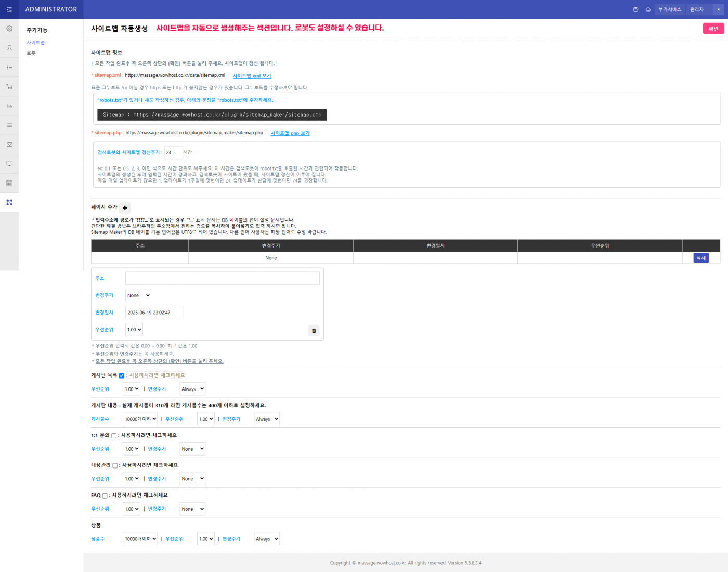Viewport: 728px width, 572px height.
Task: Check the FAQ usage checkbox
Action: 105,495
